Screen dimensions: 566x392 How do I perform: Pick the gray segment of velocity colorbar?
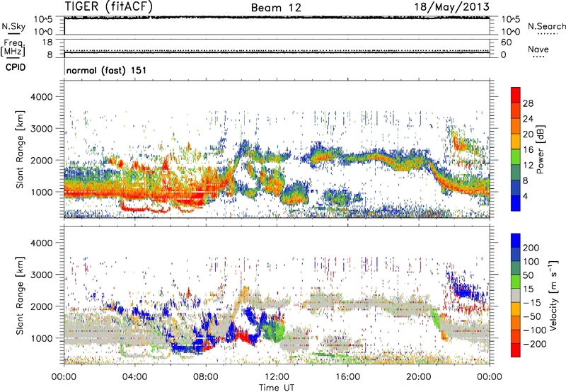tap(516, 295)
